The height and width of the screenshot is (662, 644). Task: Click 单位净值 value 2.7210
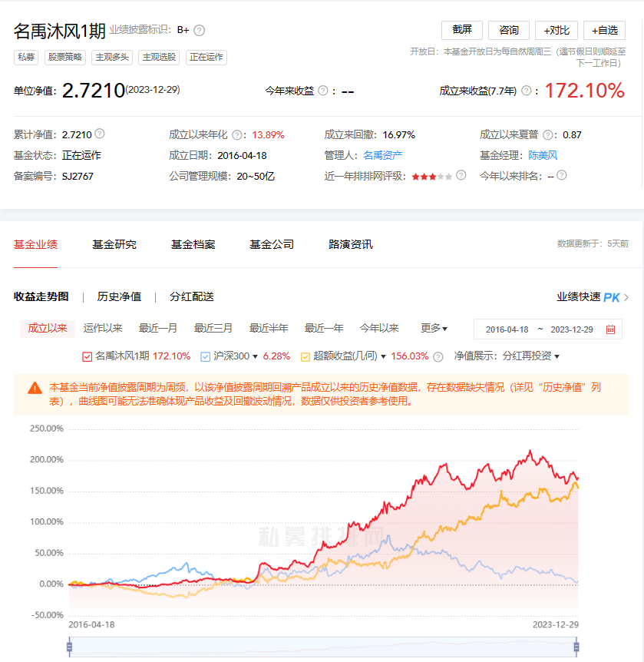pyautogui.click(x=94, y=91)
